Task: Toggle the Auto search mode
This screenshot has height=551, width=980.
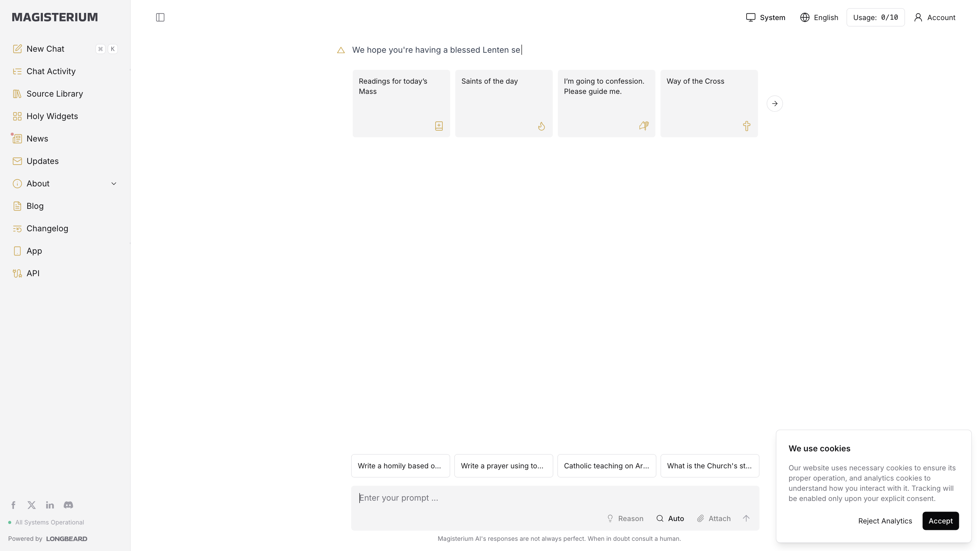Action: [x=670, y=518]
